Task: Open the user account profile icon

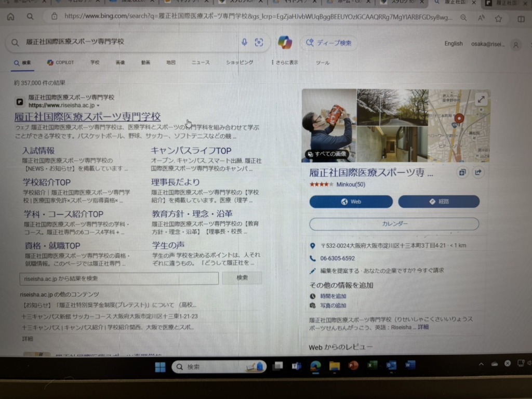Action: [515, 45]
